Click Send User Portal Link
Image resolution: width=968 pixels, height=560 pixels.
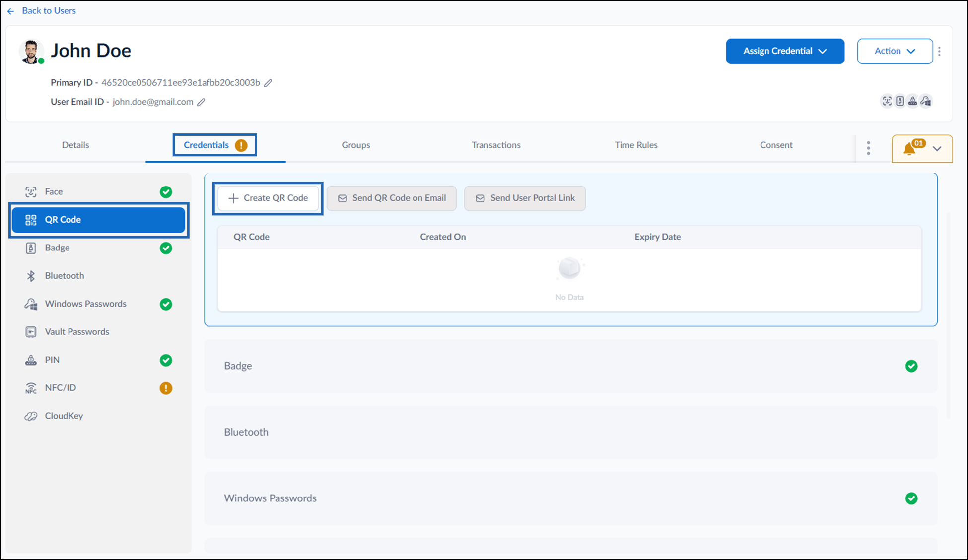[x=525, y=198]
